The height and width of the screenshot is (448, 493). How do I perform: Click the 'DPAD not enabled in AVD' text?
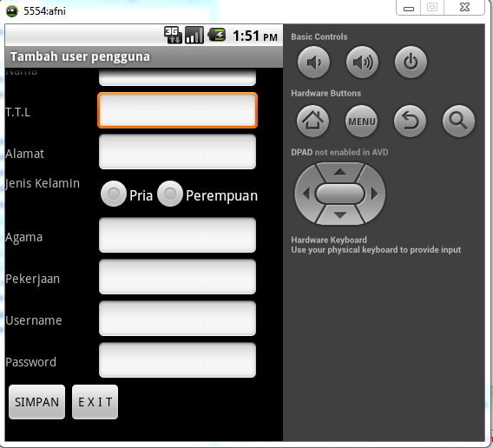(x=339, y=152)
